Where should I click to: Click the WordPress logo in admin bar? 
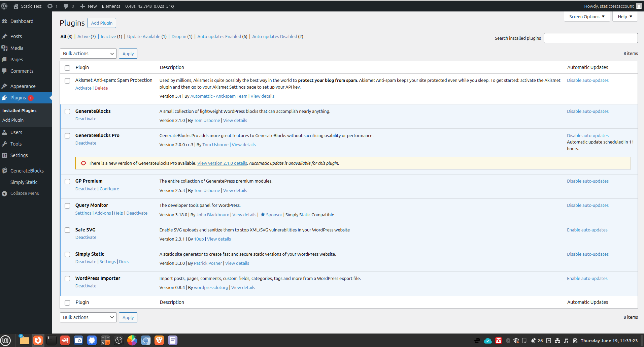(x=4, y=6)
